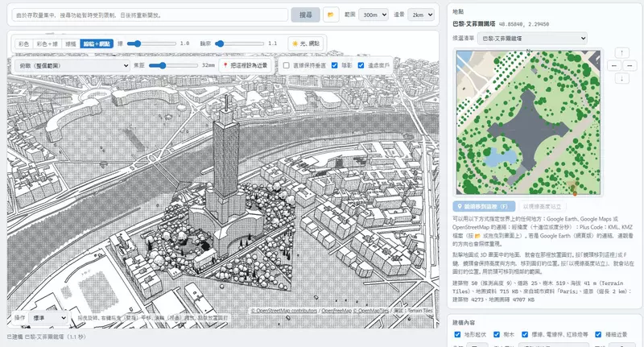The width and height of the screenshot is (644, 347).
Task: Click the 巴黎-艾菲爾鐵塔 location title
Action: (474, 24)
